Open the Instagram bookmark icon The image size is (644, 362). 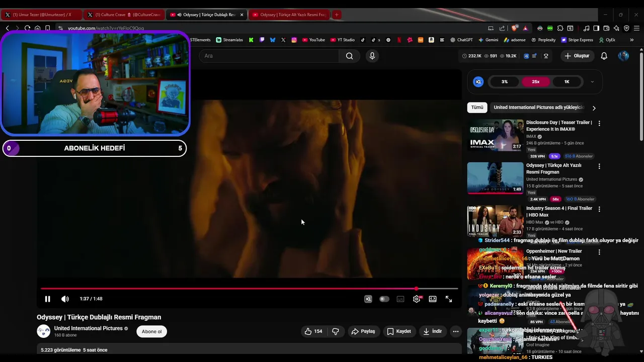pos(294,40)
